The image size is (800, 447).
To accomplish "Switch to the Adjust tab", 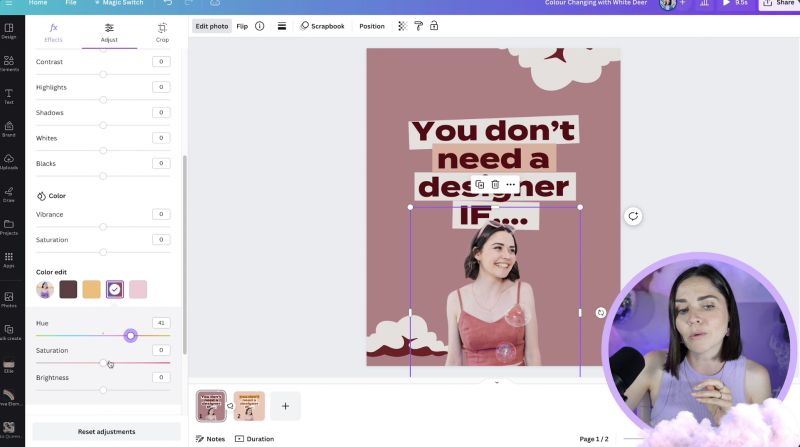I will click(109, 33).
